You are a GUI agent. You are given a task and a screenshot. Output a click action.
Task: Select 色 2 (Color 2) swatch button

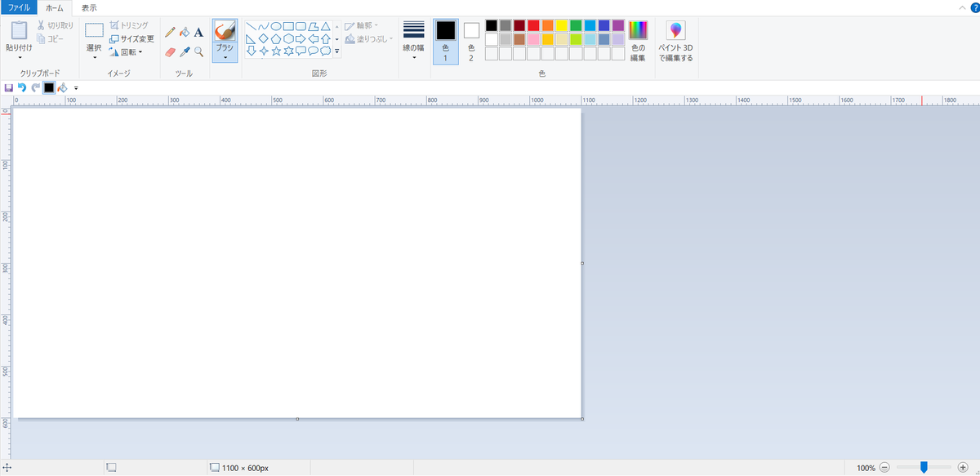[x=471, y=42]
